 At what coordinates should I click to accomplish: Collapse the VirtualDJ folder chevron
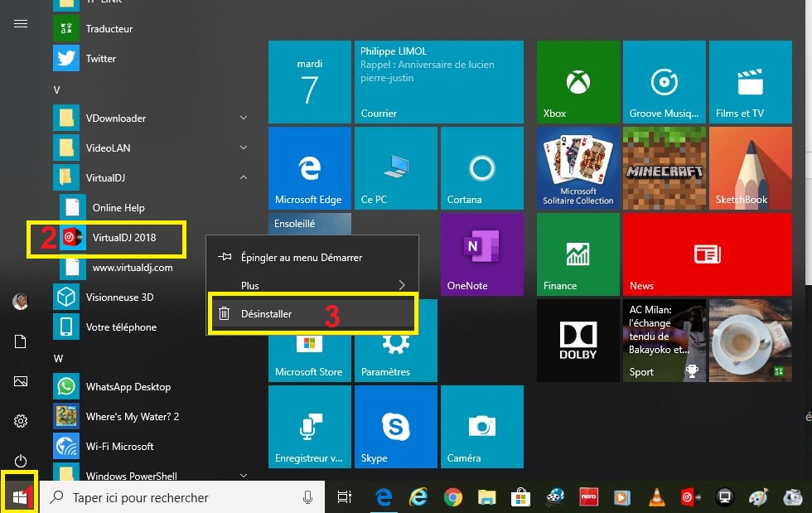(x=244, y=177)
